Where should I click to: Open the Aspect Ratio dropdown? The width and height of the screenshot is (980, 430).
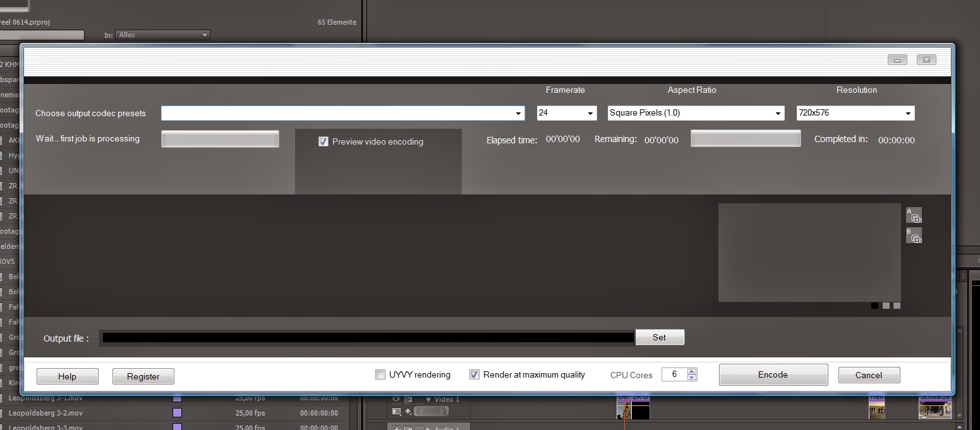pos(778,113)
